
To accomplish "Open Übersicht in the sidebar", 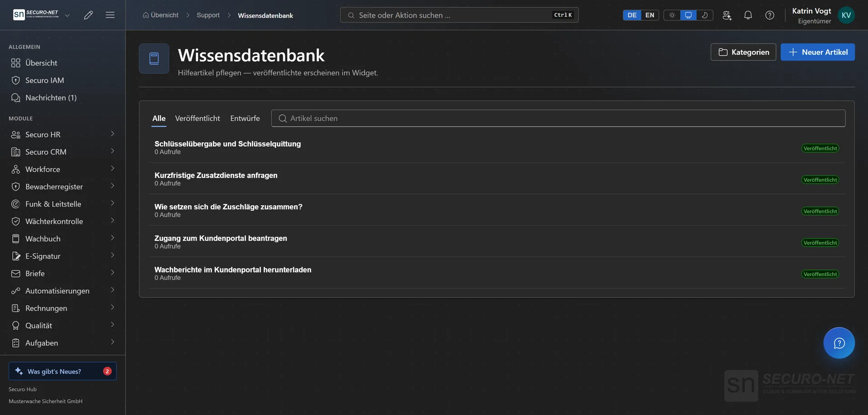I will 63,63.
